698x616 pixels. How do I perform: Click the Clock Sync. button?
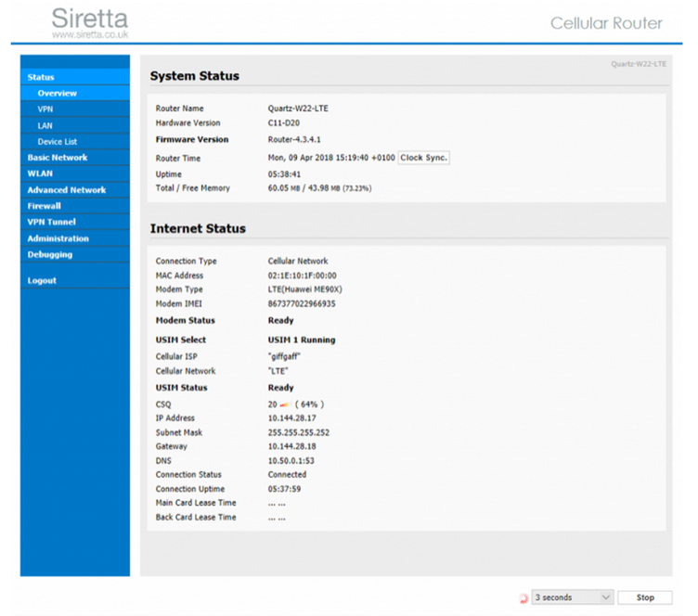[423, 158]
